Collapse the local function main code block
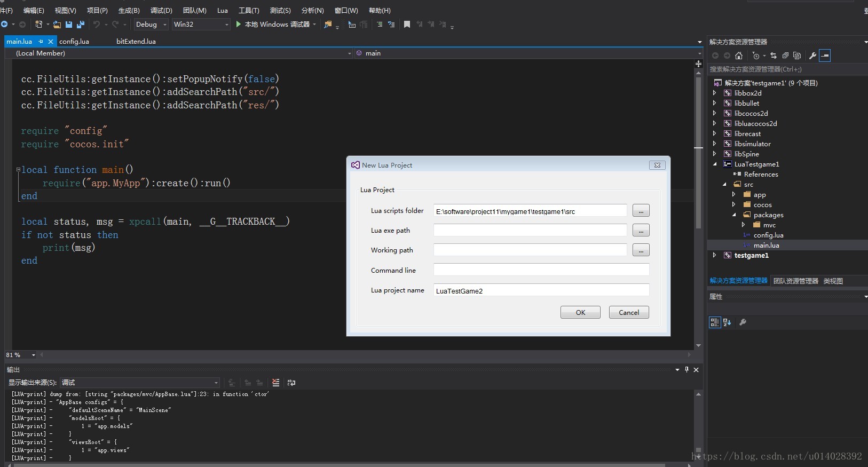 click(18, 170)
